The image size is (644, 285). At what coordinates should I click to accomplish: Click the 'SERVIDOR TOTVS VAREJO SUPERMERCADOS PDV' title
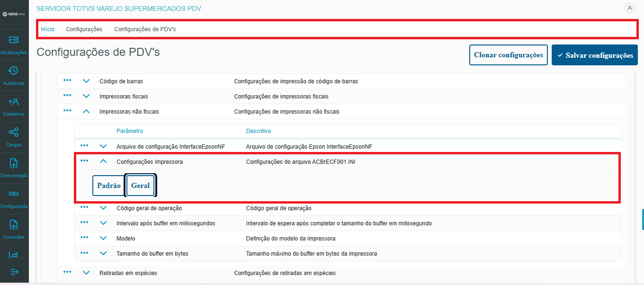[119, 9]
